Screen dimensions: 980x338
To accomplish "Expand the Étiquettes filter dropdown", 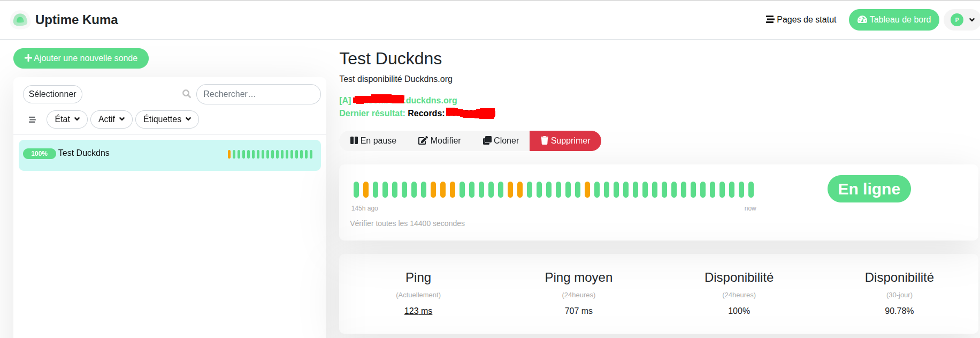I will (167, 119).
